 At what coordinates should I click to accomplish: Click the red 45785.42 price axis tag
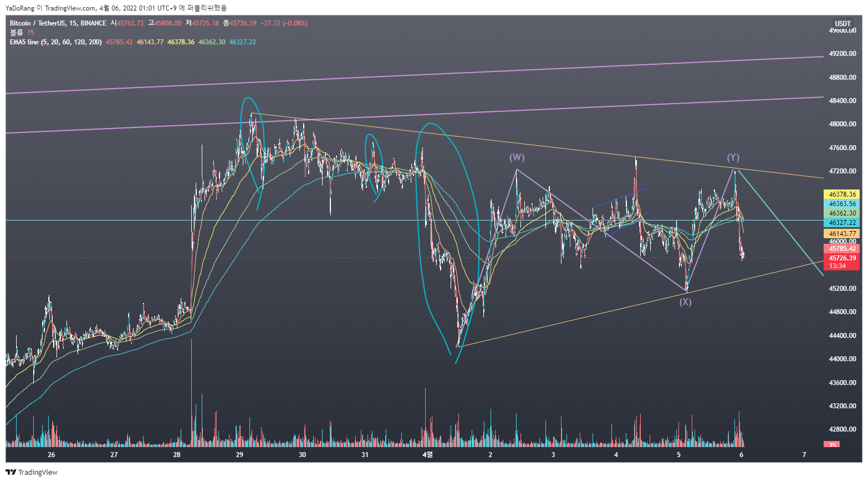click(842, 249)
